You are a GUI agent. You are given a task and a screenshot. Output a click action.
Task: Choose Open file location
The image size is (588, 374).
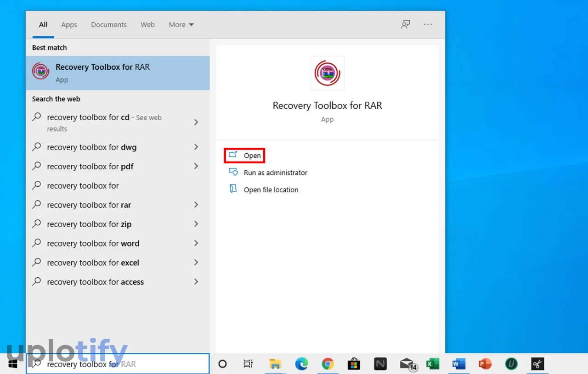tap(271, 190)
